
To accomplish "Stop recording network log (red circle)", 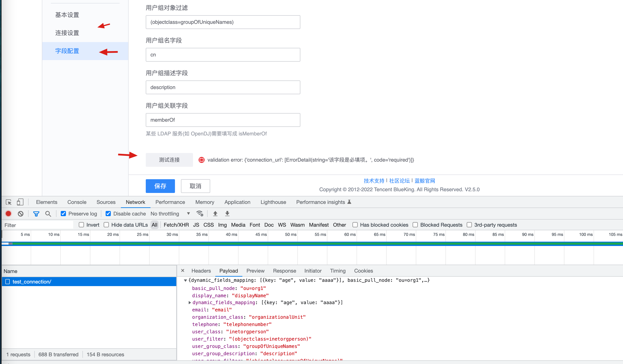I will pyautogui.click(x=8, y=214).
